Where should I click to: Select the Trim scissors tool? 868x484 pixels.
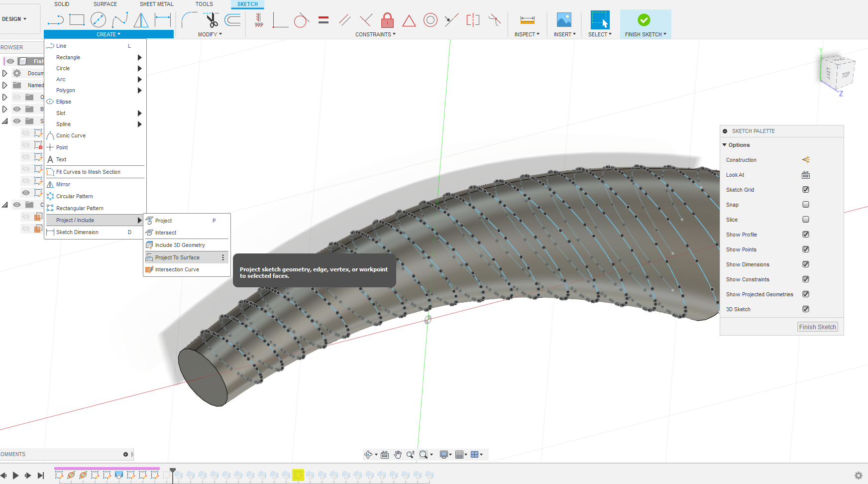(x=212, y=20)
